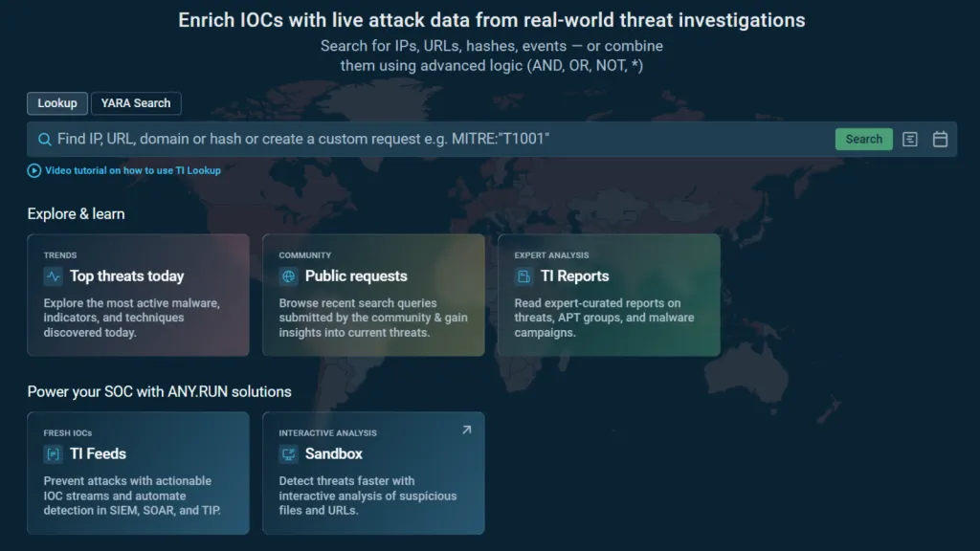
Task: Click the video tutorial play icon
Action: point(33,170)
